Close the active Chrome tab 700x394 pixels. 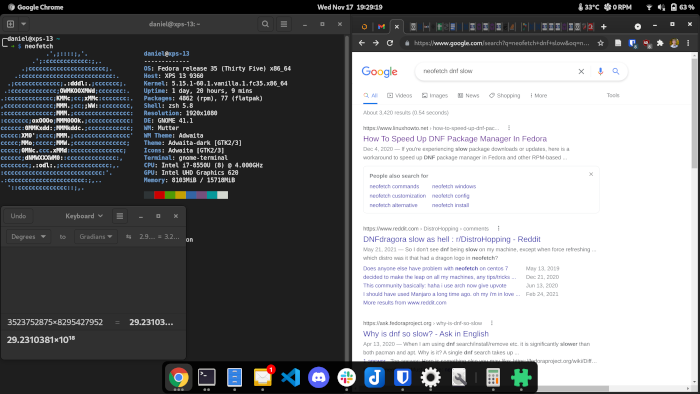[x=396, y=27]
